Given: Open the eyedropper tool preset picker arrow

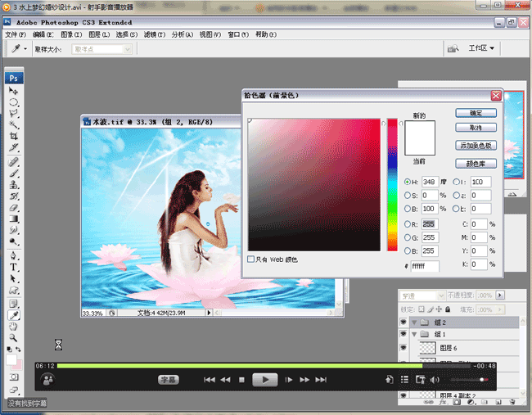Looking at the screenshot, I should pyautogui.click(x=25, y=49).
